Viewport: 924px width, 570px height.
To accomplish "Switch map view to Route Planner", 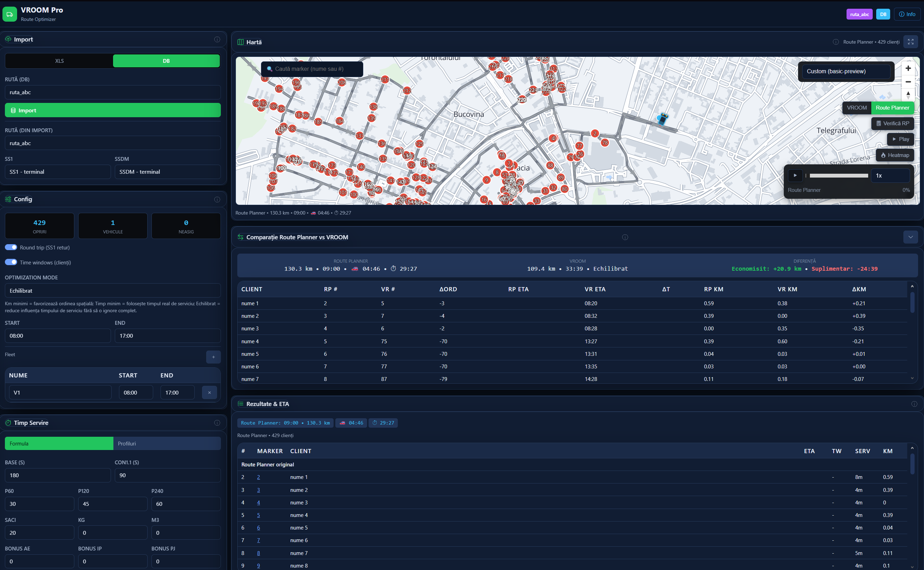I will tap(892, 108).
